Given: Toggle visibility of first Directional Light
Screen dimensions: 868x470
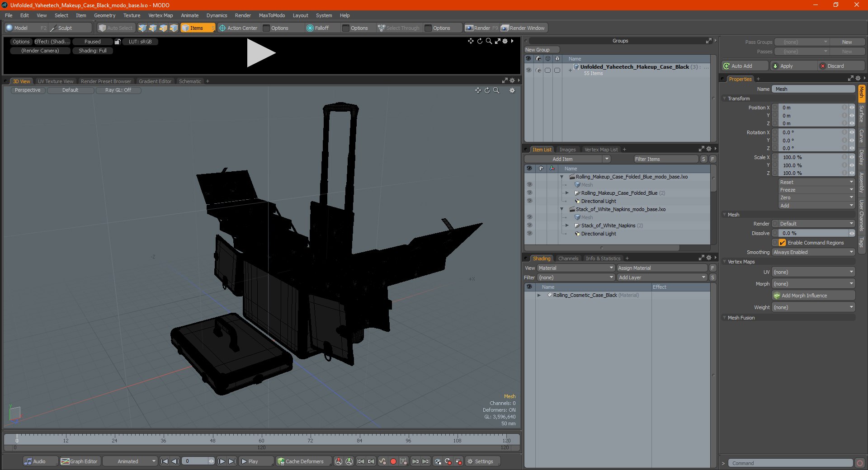Looking at the screenshot, I should [529, 201].
